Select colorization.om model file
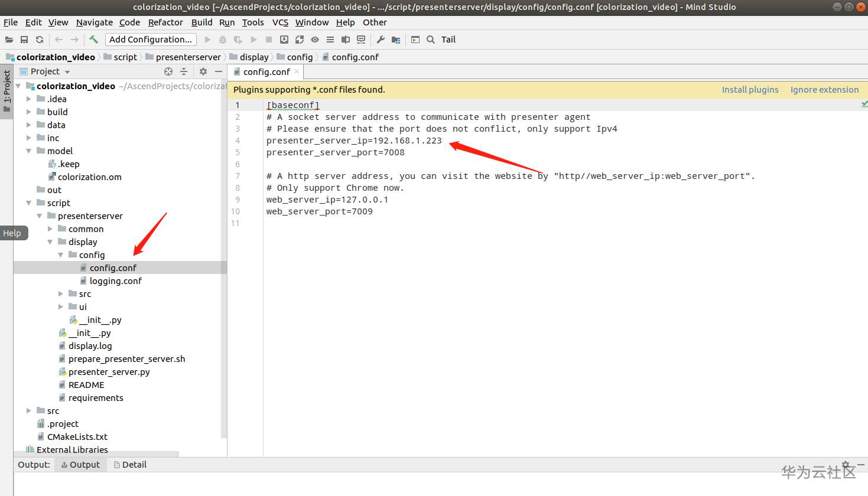This screenshot has width=868, height=496. [x=90, y=177]
